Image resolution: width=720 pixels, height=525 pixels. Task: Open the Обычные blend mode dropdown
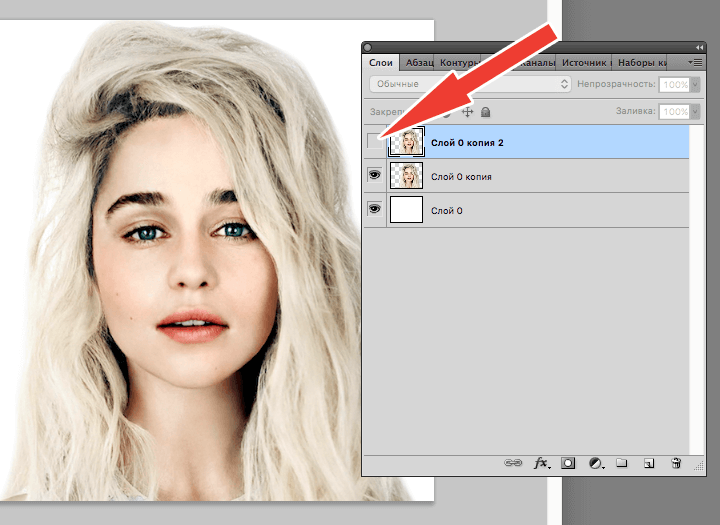tap(469, 85)
